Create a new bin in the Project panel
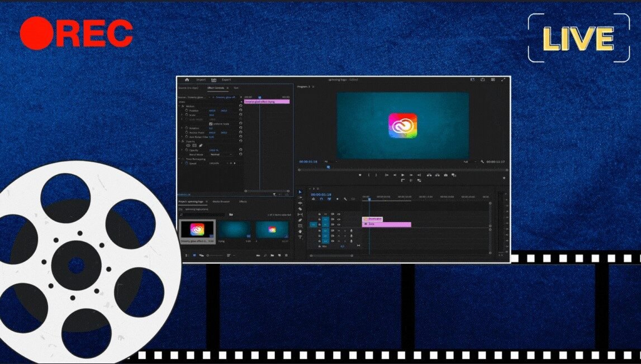 click(273, 255)
